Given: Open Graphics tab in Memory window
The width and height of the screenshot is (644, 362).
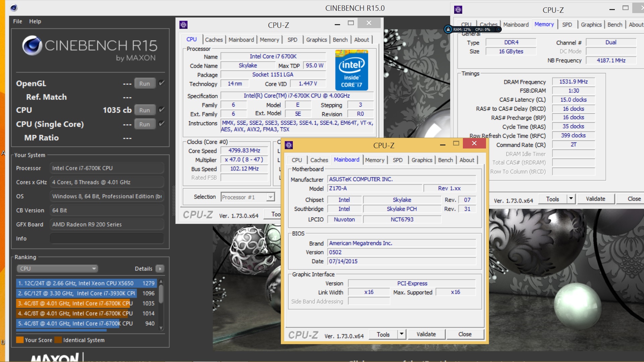Looking at the screenshot, I should (591, 25).
